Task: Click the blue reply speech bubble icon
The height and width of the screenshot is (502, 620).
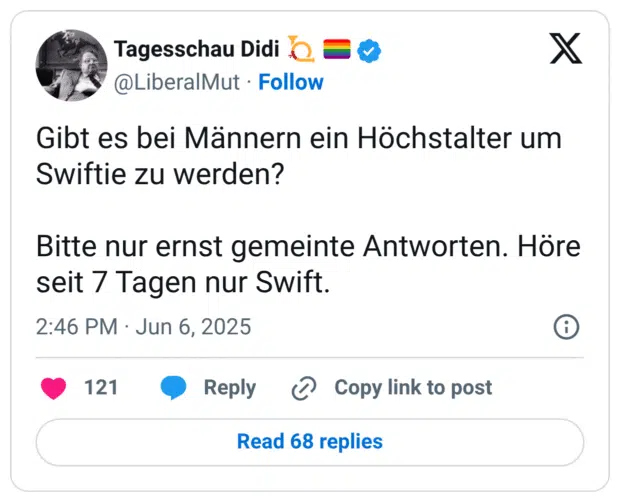Action: point(173,388)
